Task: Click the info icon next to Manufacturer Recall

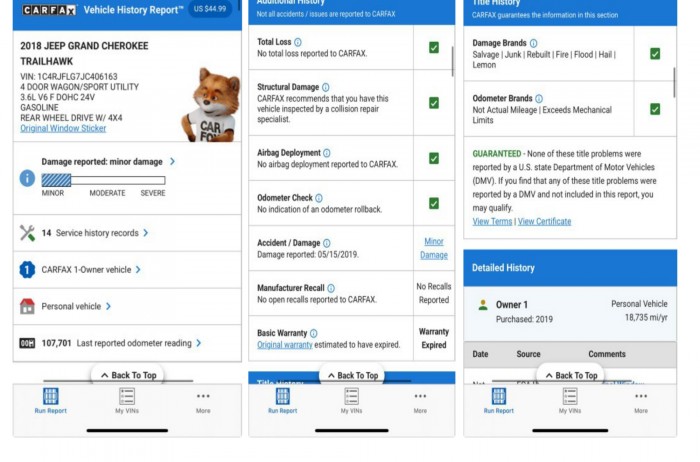Action: [331, 288]
